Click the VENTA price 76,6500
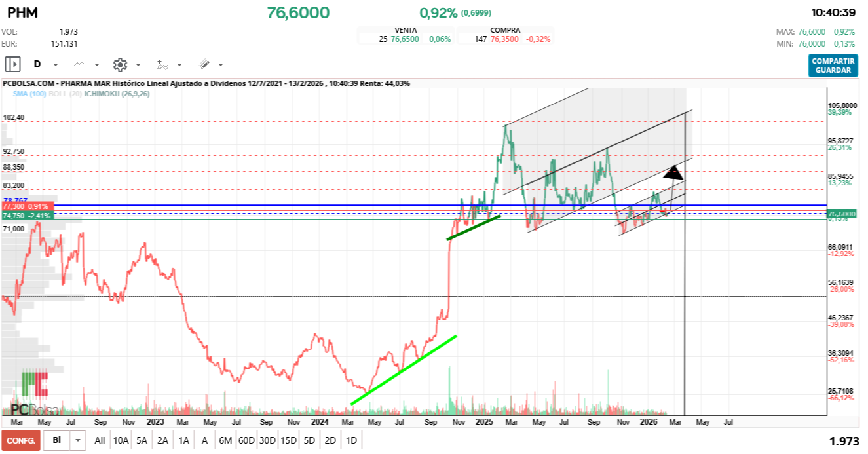This screenshot has width=868, height=454. (x=404, y=39)
